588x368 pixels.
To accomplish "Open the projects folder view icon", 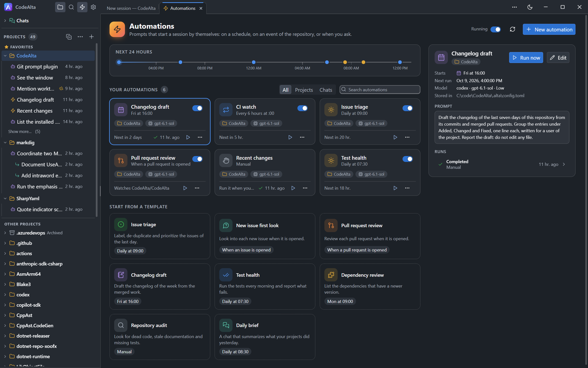I will (x=60, y=7).
